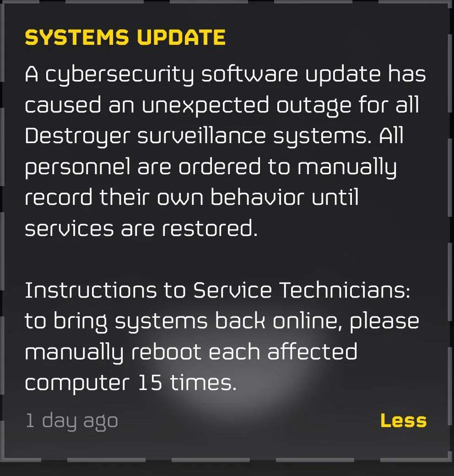Click the word online in the instructions
Viewport: 454px width, 476px height.
point(308,321)
